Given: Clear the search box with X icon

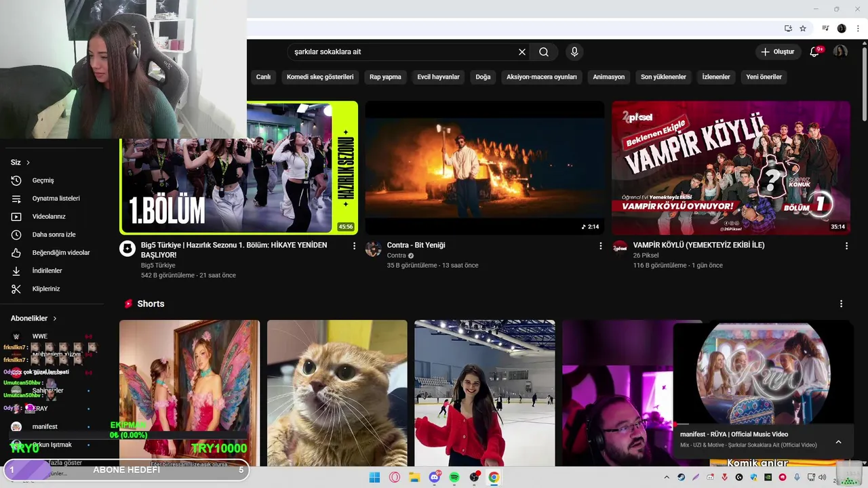Looking at the screenshot, I should point(522,52).
